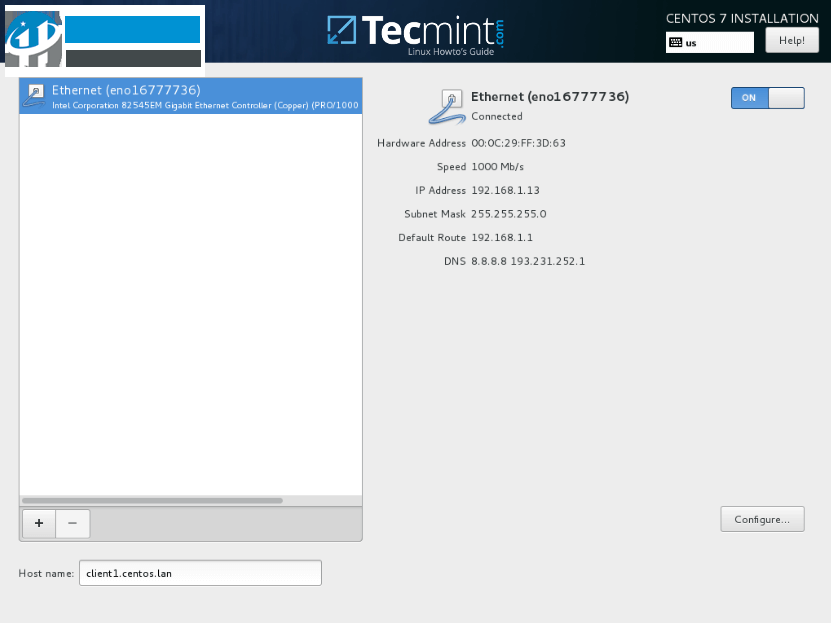Click inside the Host name input field
831x623 pixels.
[x=200, y=572]
